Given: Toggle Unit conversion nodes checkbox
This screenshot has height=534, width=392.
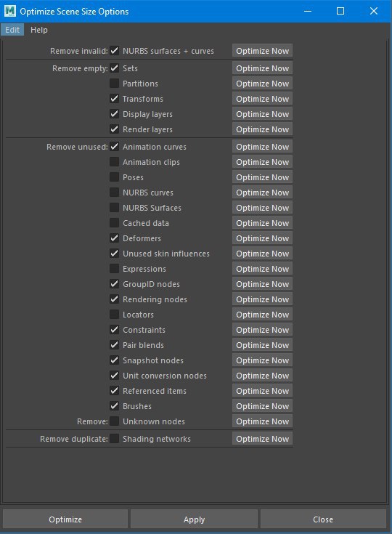Looking at the screenshot, I should 115,376.
